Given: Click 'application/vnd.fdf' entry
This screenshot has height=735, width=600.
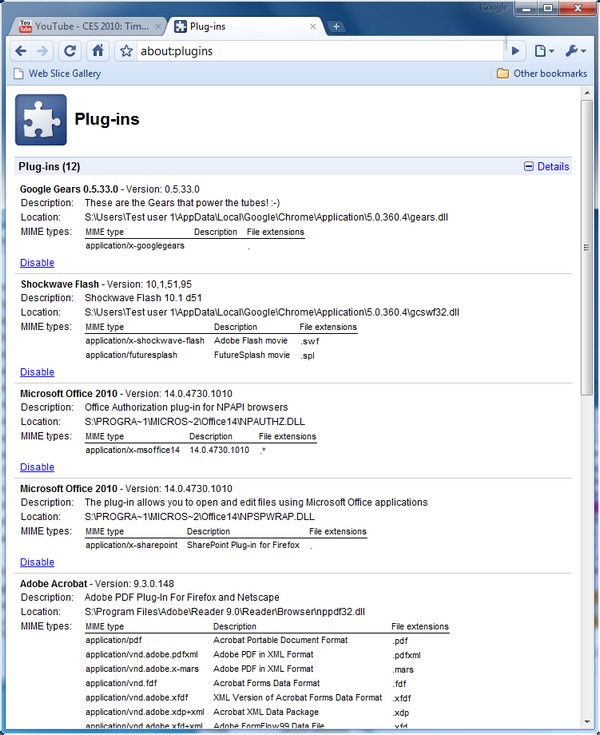Looking at the screenshot, I should click(121, 683).
